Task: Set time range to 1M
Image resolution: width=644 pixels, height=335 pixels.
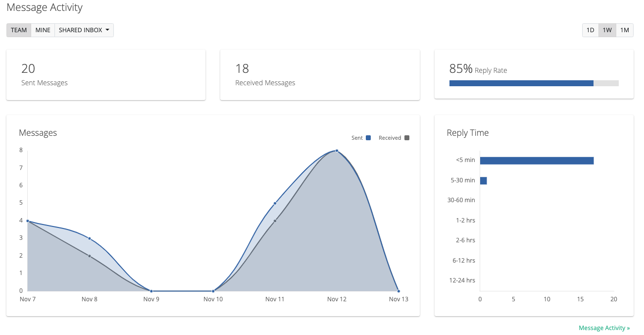Action: tap(625, 30)
